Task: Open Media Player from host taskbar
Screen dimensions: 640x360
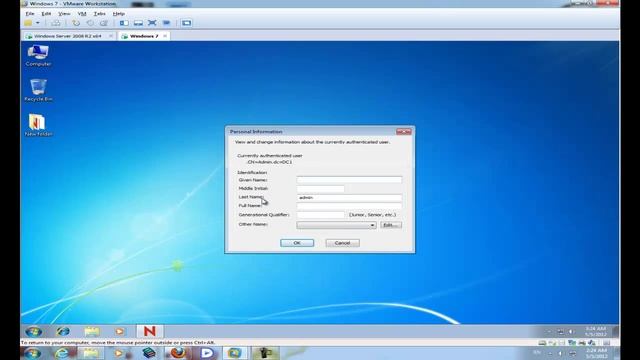Action: 119,353
